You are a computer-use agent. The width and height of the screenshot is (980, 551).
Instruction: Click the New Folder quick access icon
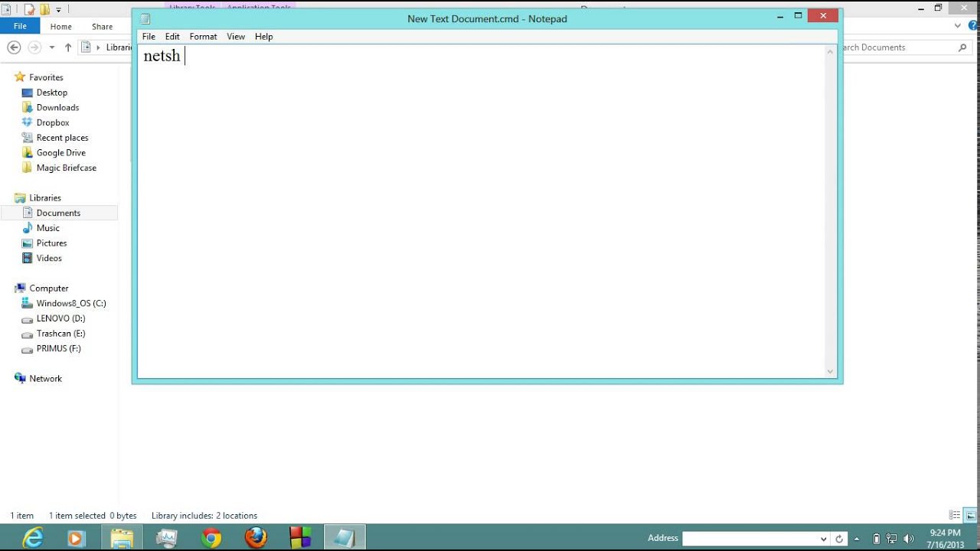tap(44, 9)
